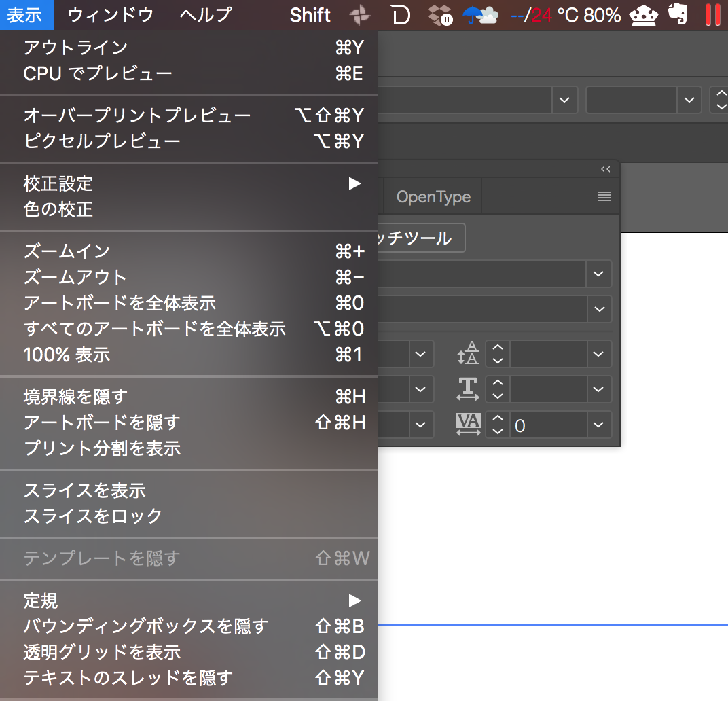This screenshot has height=701, width=728.
Task: Switch to the OpenType tab
Action: [x=434, y=196]
